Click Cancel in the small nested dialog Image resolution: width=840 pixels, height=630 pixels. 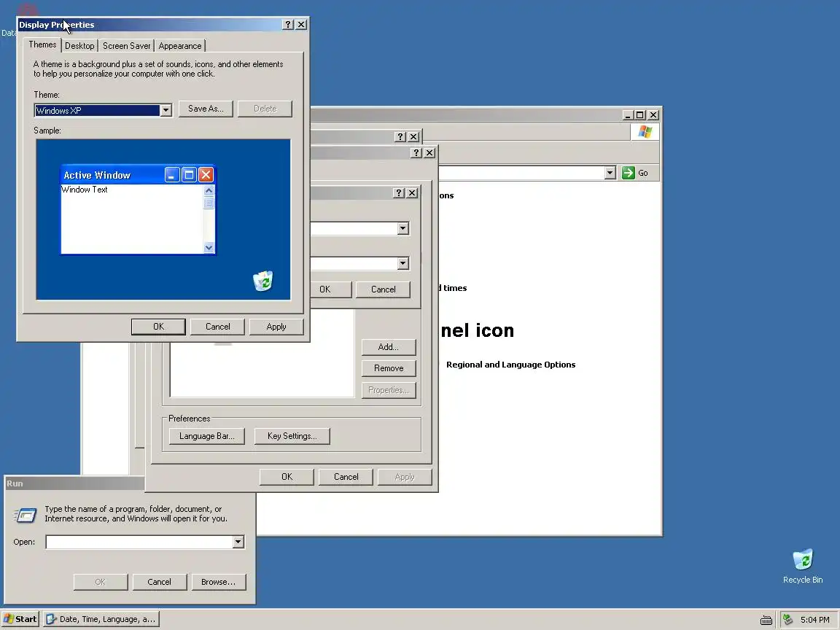pos(383,289)
